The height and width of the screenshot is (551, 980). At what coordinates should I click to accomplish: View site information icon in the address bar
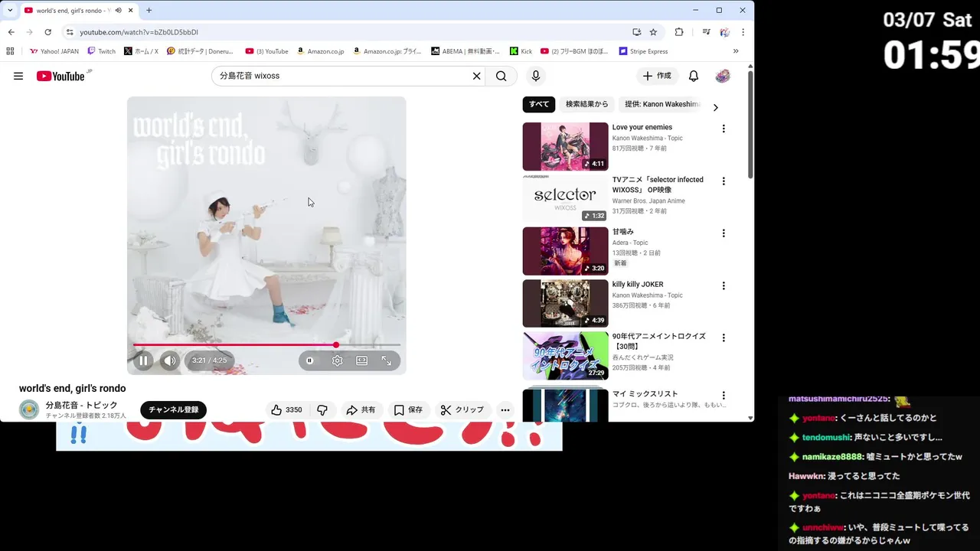coord(70,32)
